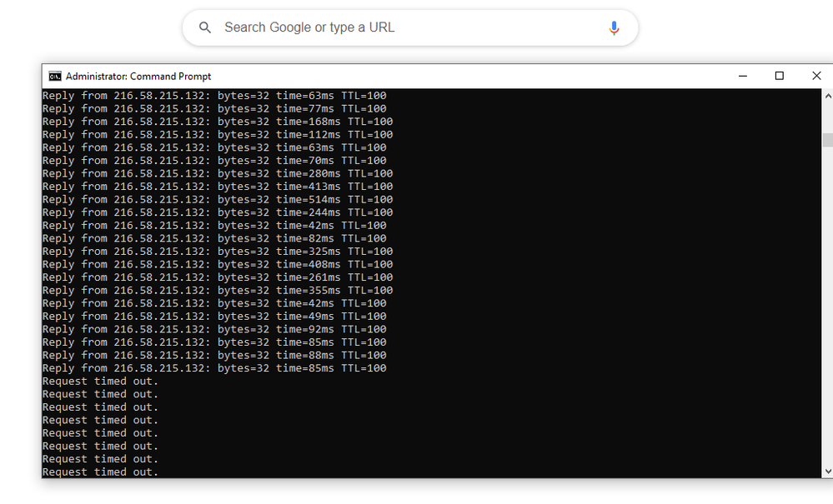Click the reply line showing time=514ms
Screen dimensions: 833x504
[217, 200]
